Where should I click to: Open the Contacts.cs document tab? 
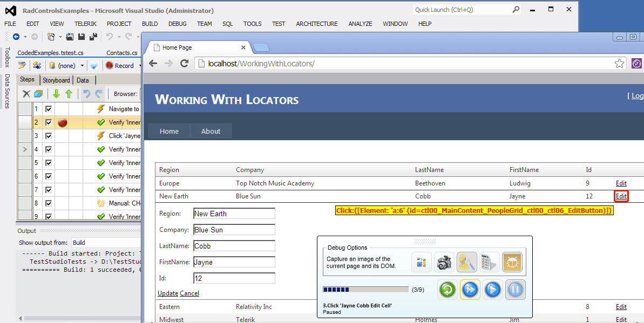[x=121, y=53]
